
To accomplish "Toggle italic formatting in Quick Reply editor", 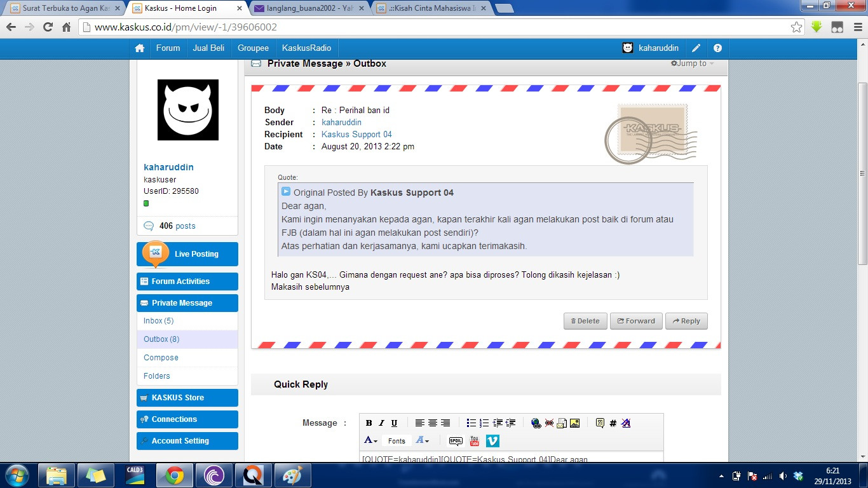I will point(382,423).
